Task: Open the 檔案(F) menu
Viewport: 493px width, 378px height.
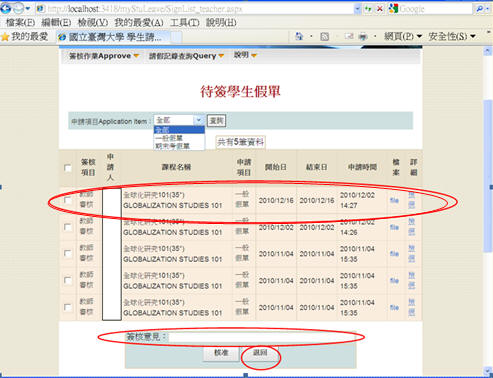Action: (20, 23)
